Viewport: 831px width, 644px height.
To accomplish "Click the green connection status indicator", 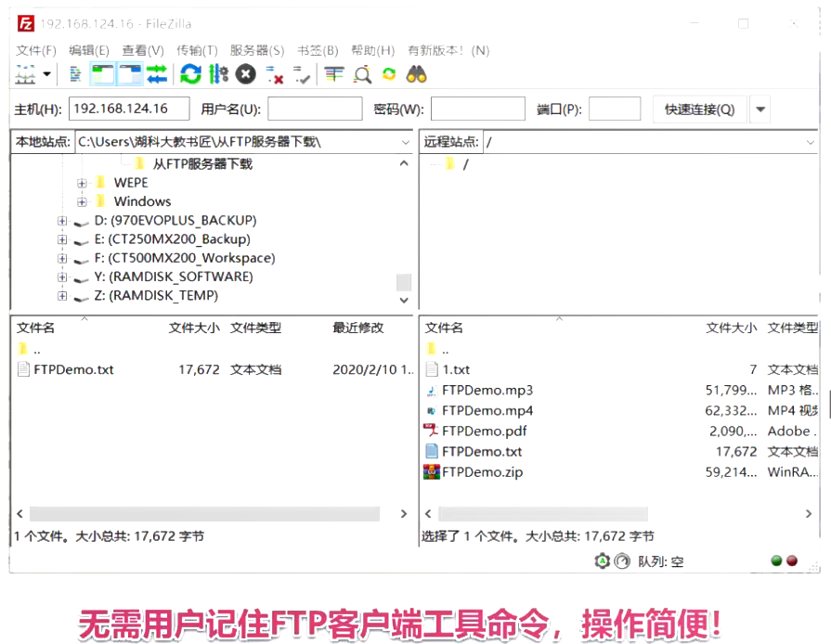I will click(x=775, y=560).
